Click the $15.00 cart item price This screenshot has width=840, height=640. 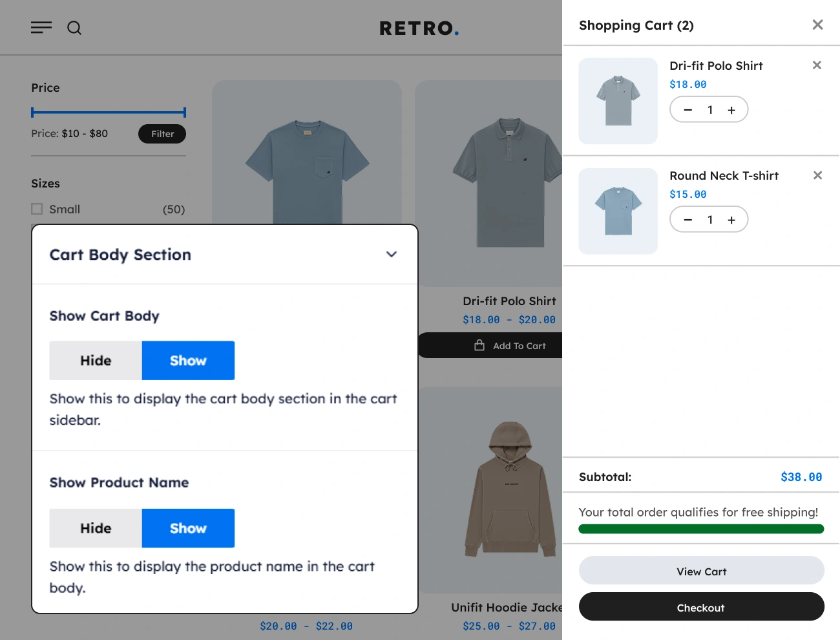[688, 194]
